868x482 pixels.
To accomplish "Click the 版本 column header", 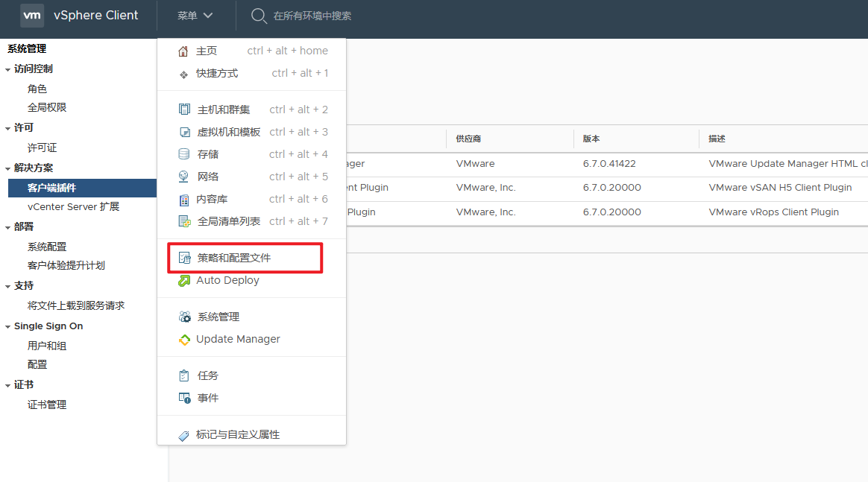I will pyautogui.click(x=591, y=139).
